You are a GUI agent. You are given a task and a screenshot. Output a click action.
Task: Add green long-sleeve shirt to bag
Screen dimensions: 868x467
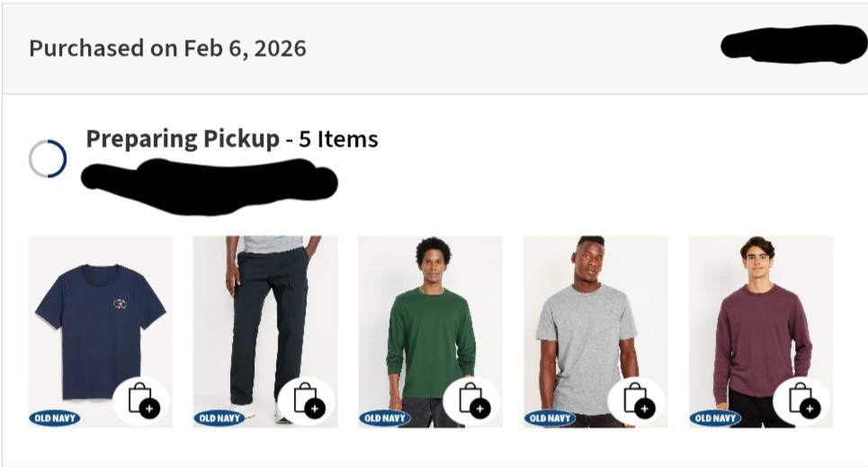pos(472,400)
